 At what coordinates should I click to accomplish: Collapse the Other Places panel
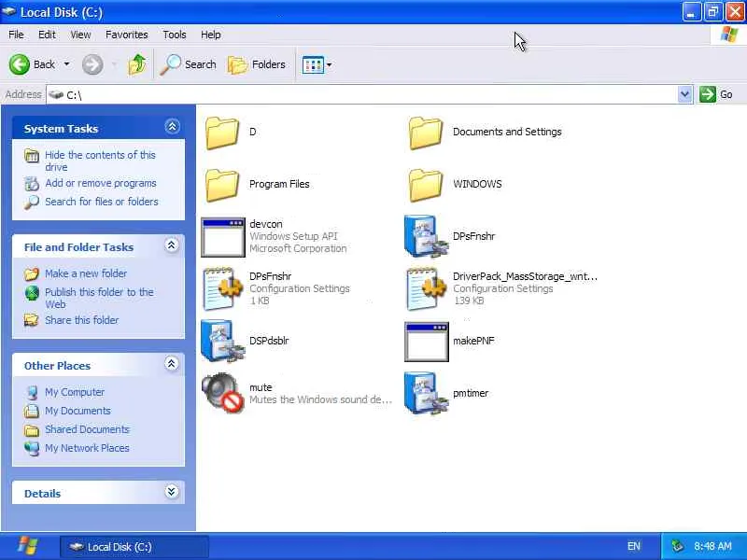(172, 364)
